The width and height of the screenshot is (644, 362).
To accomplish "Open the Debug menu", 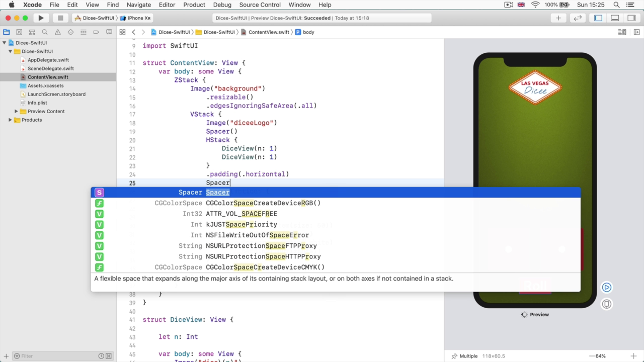I will pos(222,5).
